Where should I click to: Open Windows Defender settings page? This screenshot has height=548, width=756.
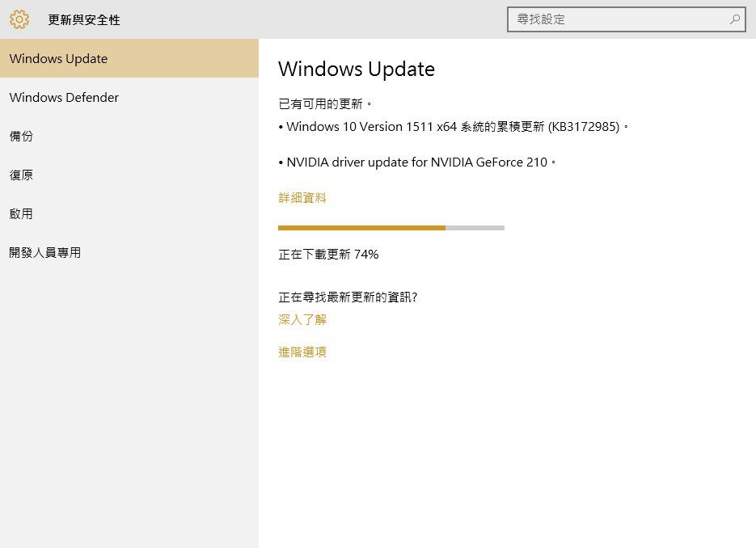click(64, 97)
